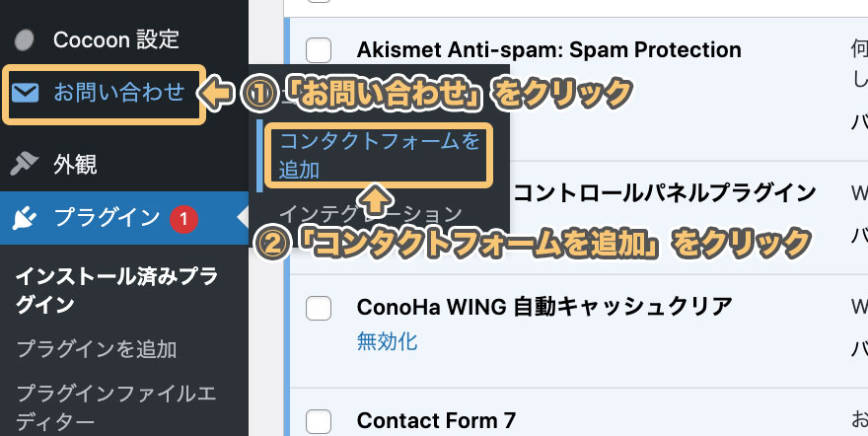
Task: Tick the Contact Form 7 checkbox
Action: 319,421
